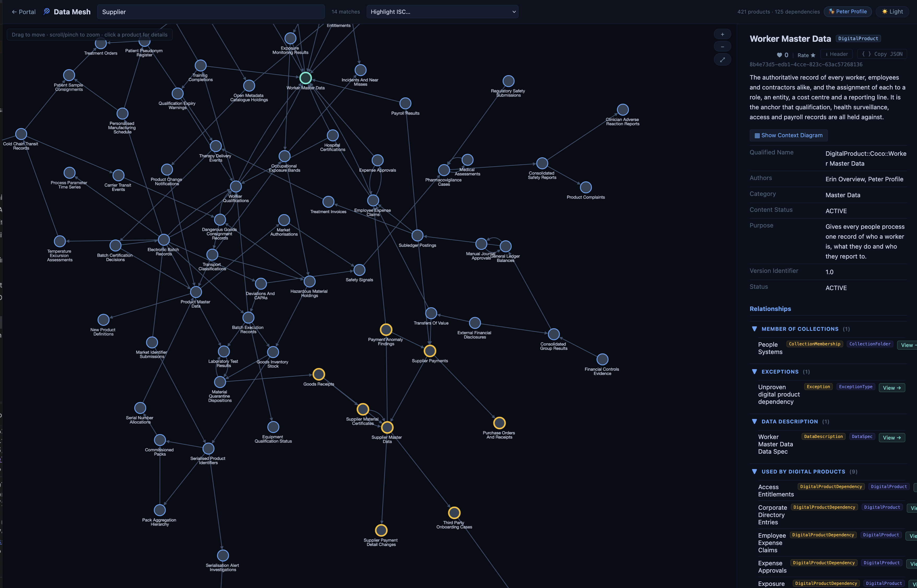
Task: Select the Cold Chain Transit Records node
Action: tap(21, 134)
